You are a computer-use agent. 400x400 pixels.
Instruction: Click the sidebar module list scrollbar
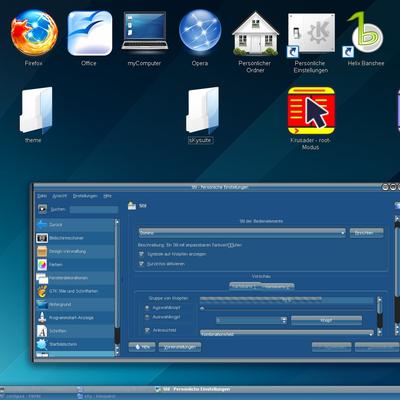click(117, 287)
